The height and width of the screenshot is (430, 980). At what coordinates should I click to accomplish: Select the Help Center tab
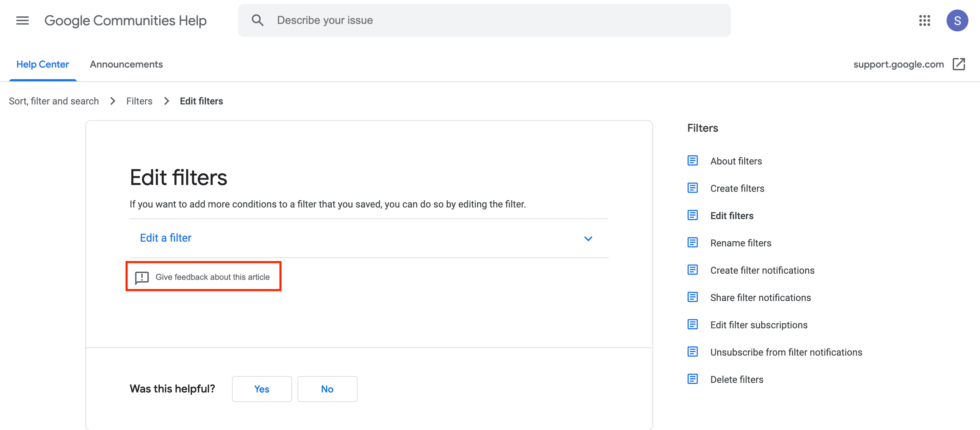pos(43,64)
